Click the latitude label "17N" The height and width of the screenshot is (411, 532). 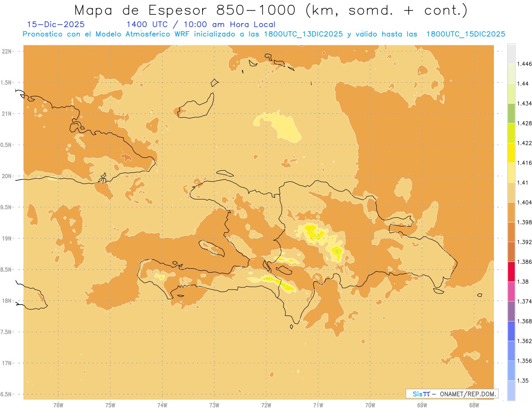(7, 363)
